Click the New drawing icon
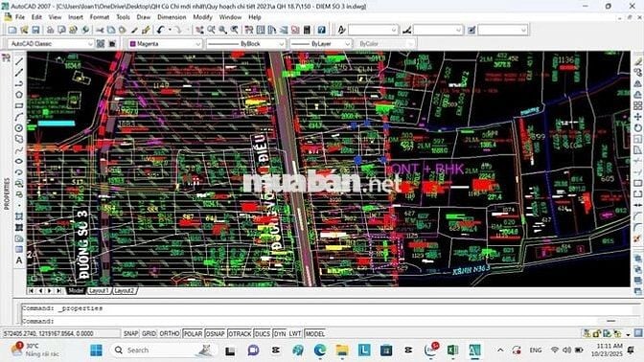The width and height of the screenshot is (644, 362). tap(12, 30)
